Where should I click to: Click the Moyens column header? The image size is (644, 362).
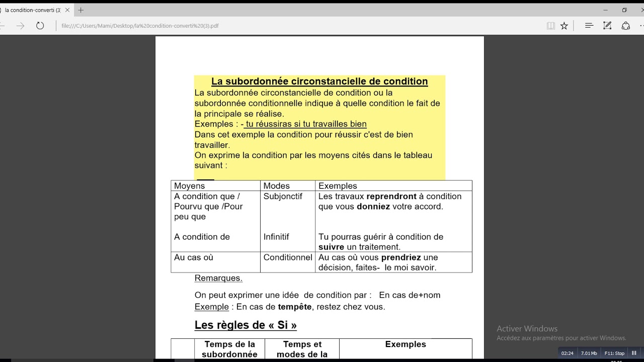(x=189, y=186)
